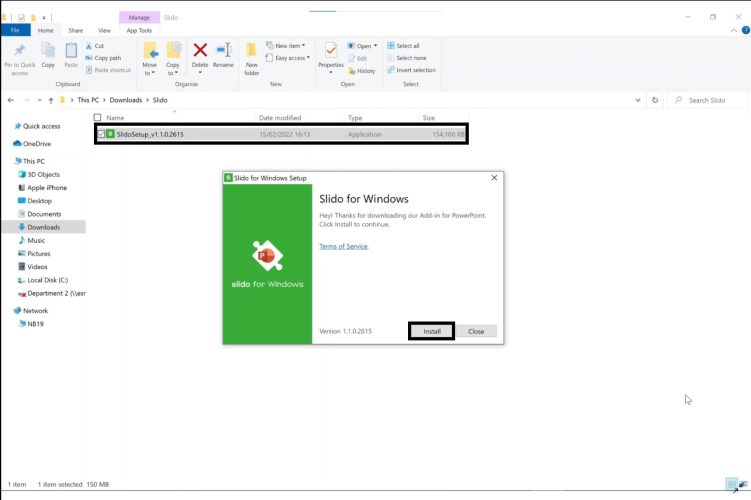This screenshot has width=751, height=500.
Task: Click Copy path command
Action: coord(103,58)
